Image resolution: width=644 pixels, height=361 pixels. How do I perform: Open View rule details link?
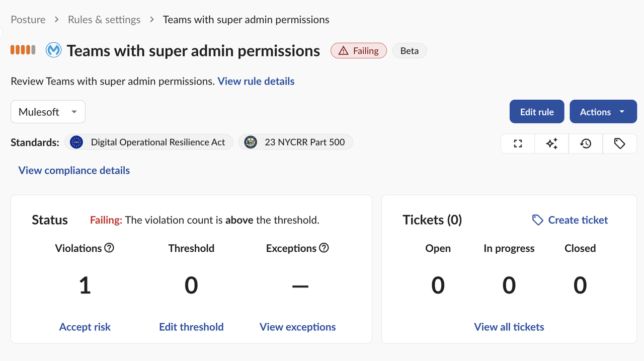(x=256, y=81)
